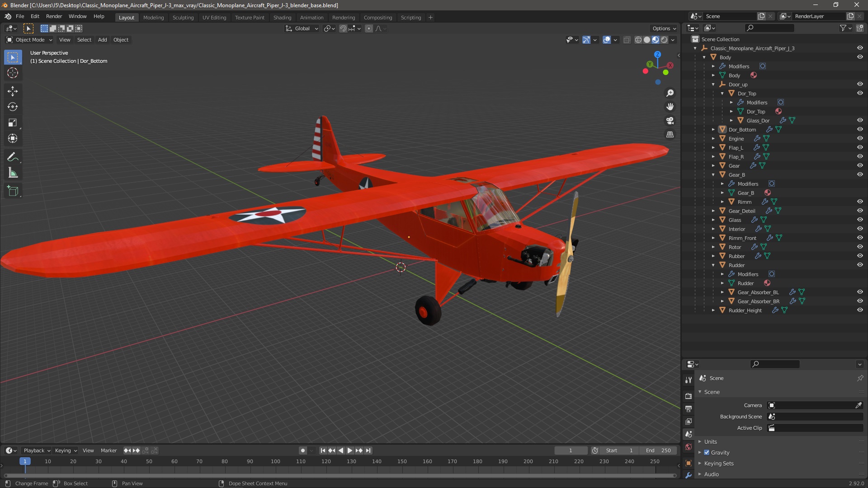Click the Z axis on navigation gizmo
This screenshot has width=868, height=488.
pyautogui.click(x=657, y=54)
